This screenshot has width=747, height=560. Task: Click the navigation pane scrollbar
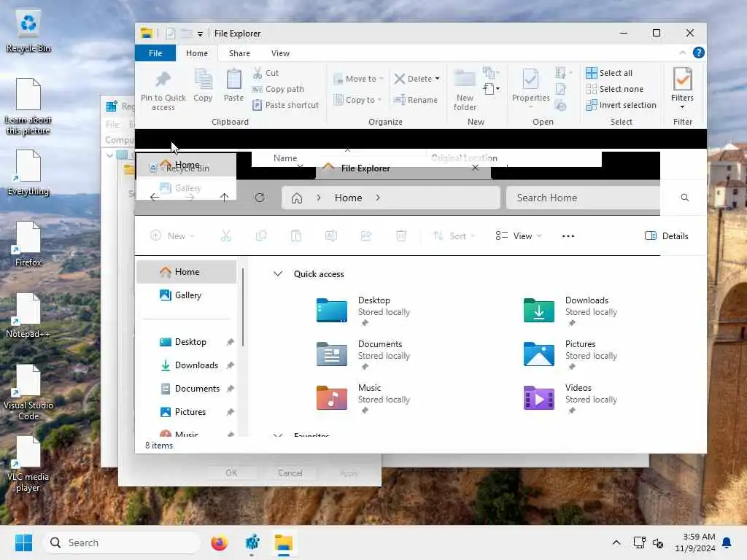pyautogui.click(x=242, y=308)
